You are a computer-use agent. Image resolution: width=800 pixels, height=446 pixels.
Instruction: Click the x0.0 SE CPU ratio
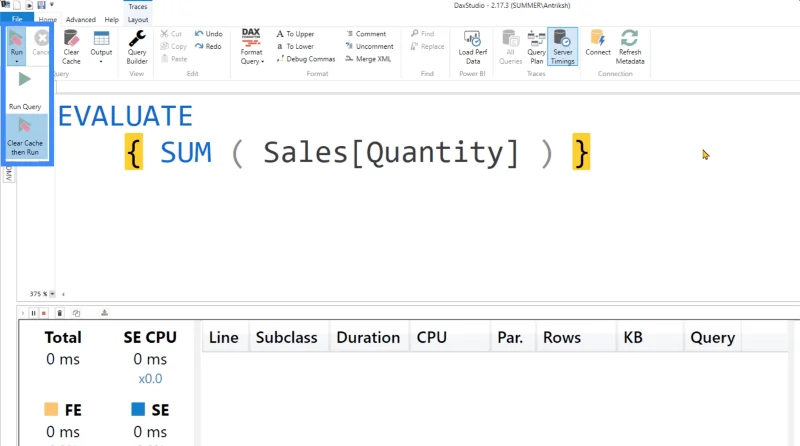150,379
